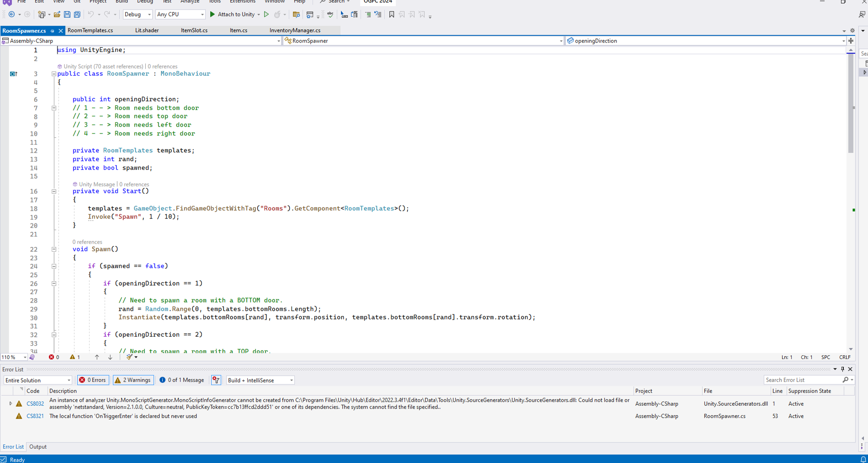Open the CS8321 warning code link
The width and height of the screenshot is (868, 463).
click(35, 416)
